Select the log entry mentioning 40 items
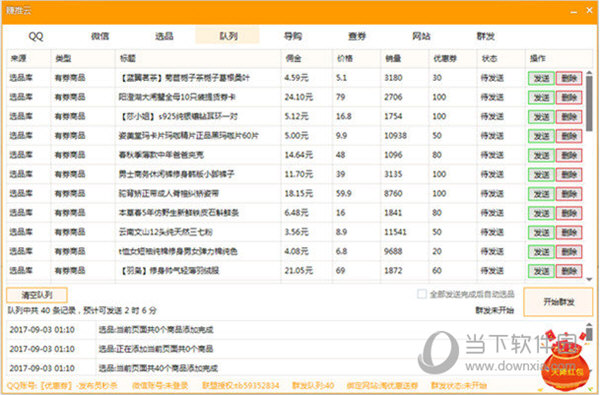Image resolution: width=600 pixels, height=395 pixels. click(x=158, y=368)
